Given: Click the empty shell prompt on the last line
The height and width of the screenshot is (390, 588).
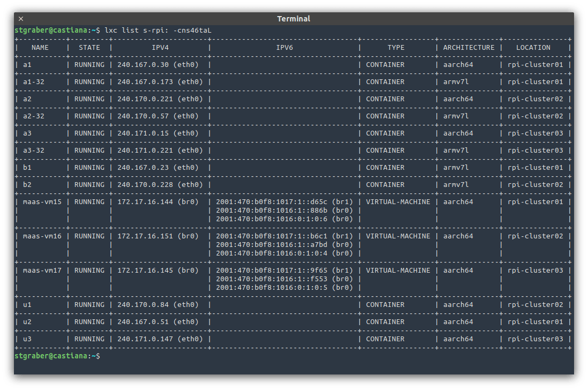Looking at the screenshot, I should pyautogui.click(x=57, y=356).
